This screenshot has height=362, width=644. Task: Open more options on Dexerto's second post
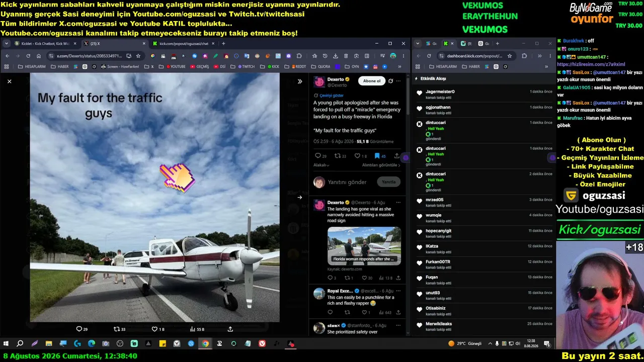click(x=398, y=203)
